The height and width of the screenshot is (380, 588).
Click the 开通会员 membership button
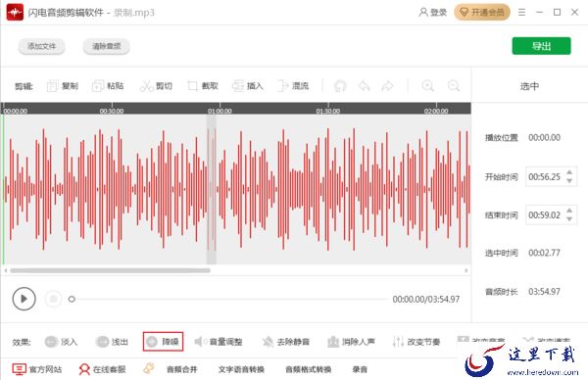[482, 13]
